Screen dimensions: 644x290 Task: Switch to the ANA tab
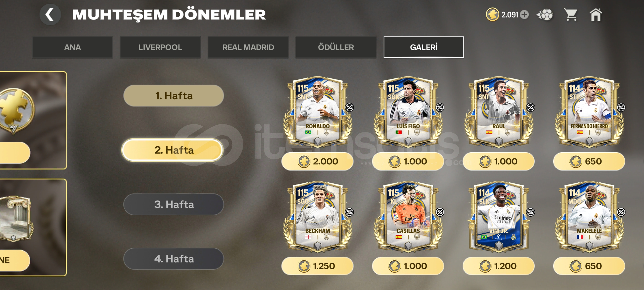[x=72, y=47]
